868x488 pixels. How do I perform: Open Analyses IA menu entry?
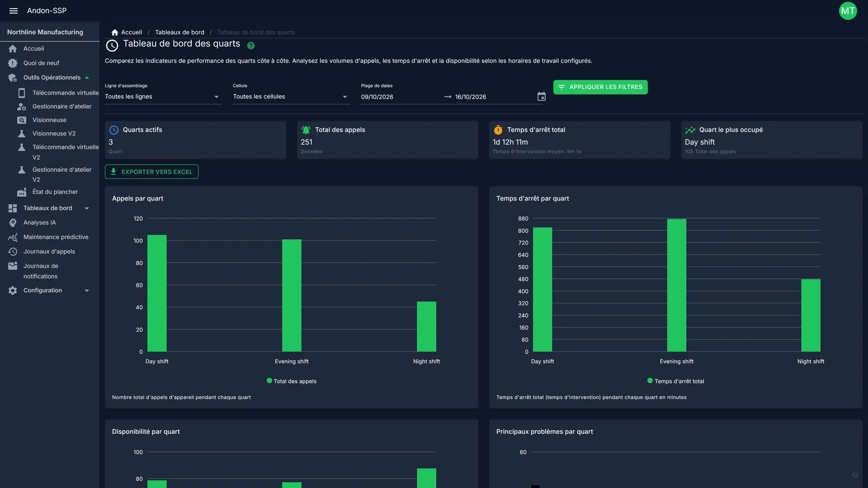pyautogui.click(x=50, y=222)
